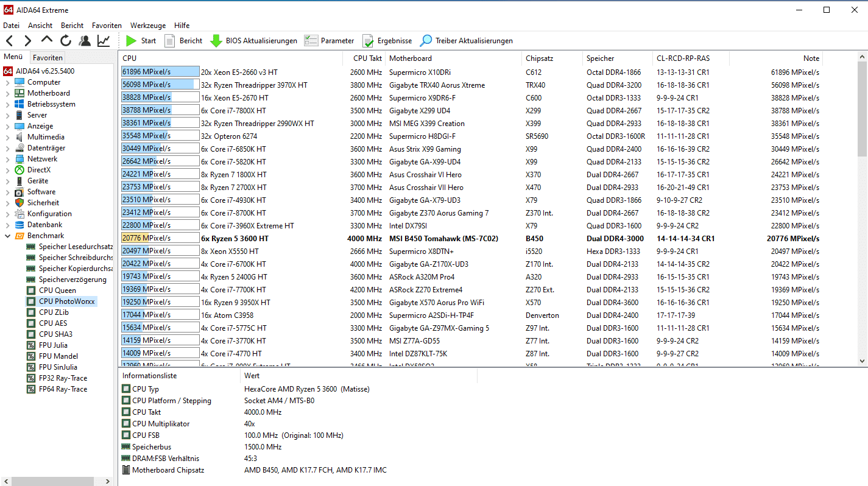Open the Favoriten menu
This screenshot has height=486, width=868.
coord(107,26)
